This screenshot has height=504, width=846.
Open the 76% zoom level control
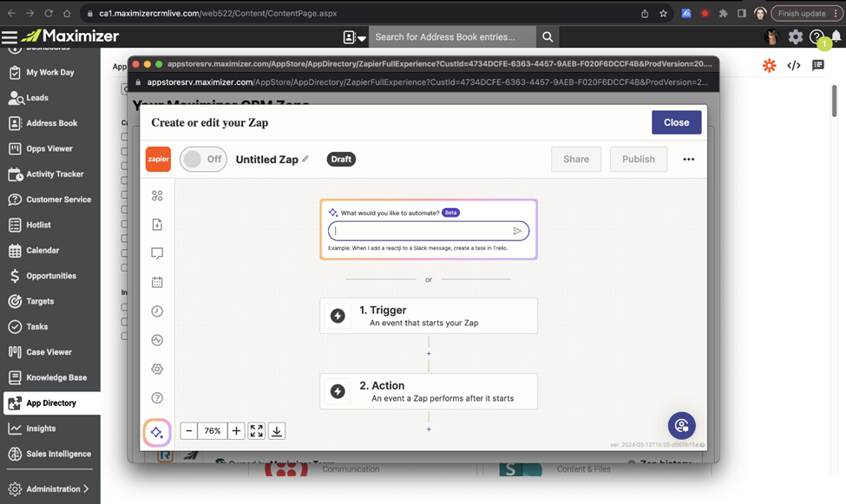212,430
